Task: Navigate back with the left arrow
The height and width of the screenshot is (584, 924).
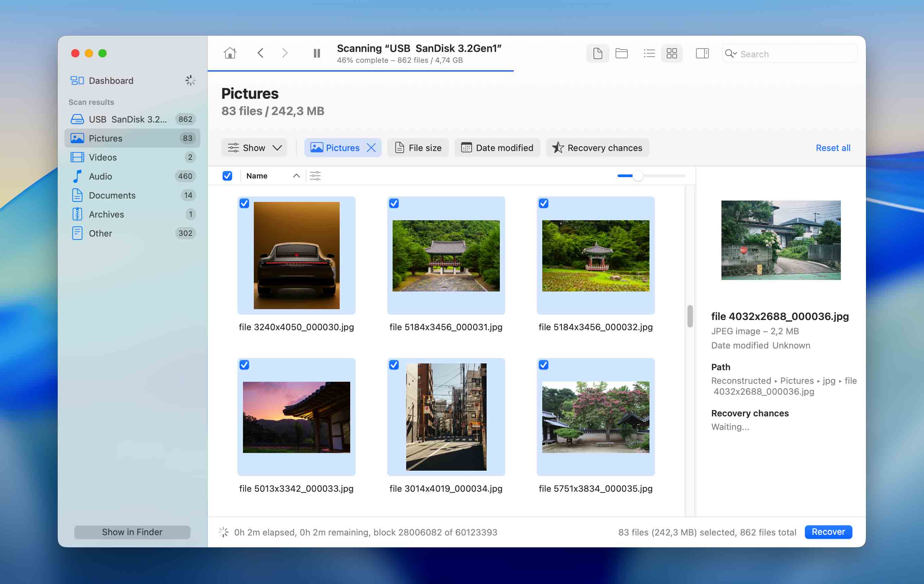Action: click(x=261, y=53)
